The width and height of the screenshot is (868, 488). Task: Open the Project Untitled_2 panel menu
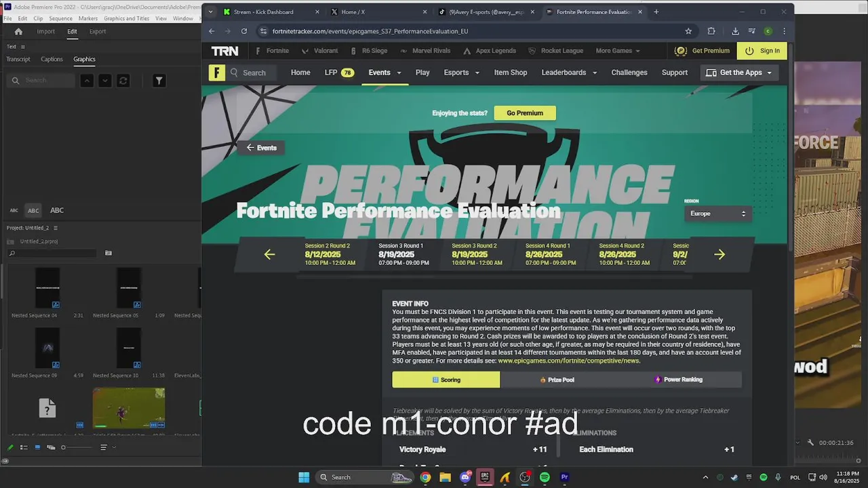[56, 228]
